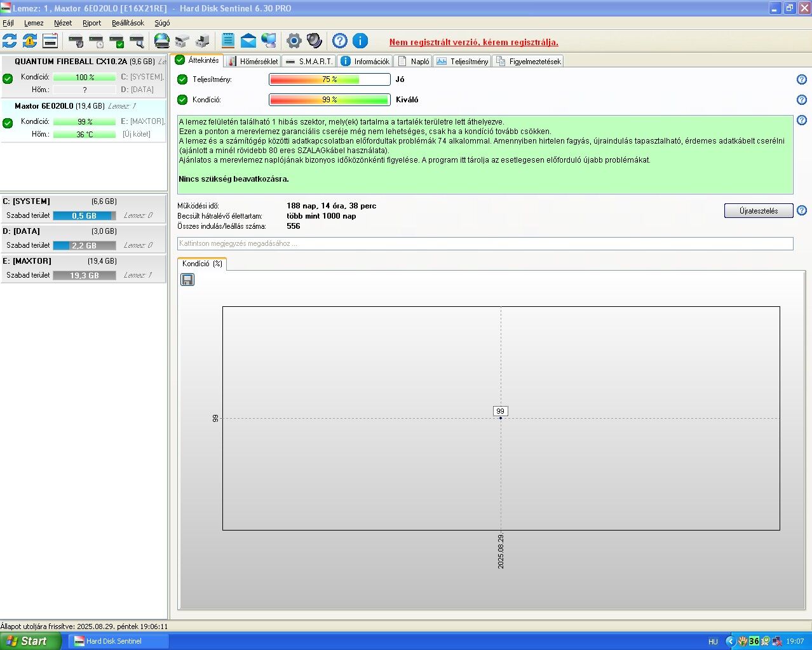
Task: Select the Maxtor 6E020L0 disk entry
Action: (x=83, y=120)
